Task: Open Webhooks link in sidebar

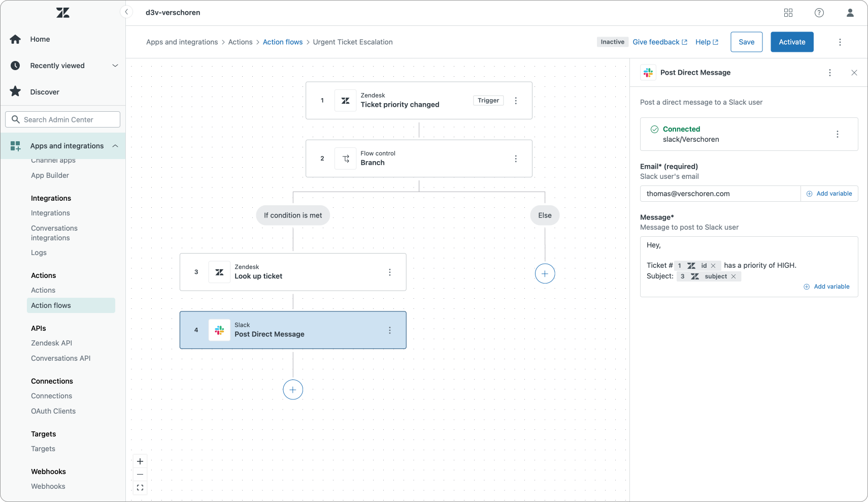Action: pos(48,486)
